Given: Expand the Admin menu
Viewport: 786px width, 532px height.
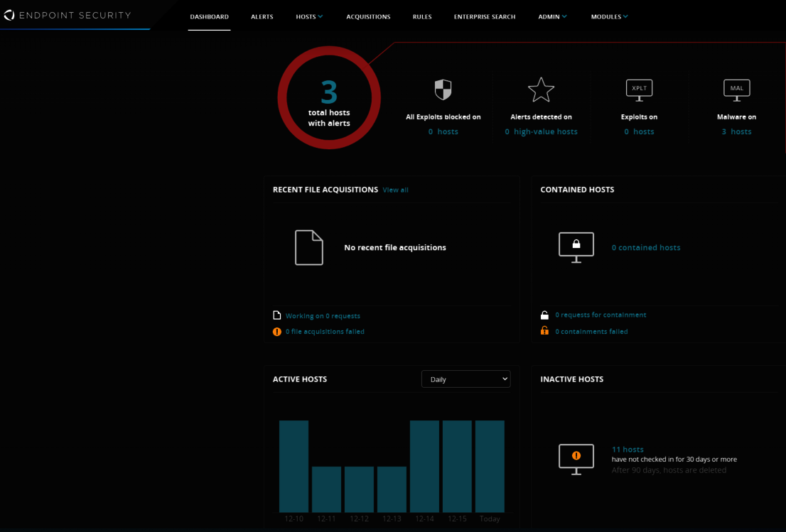Looking at the screenshot, I should pos(552,16).
